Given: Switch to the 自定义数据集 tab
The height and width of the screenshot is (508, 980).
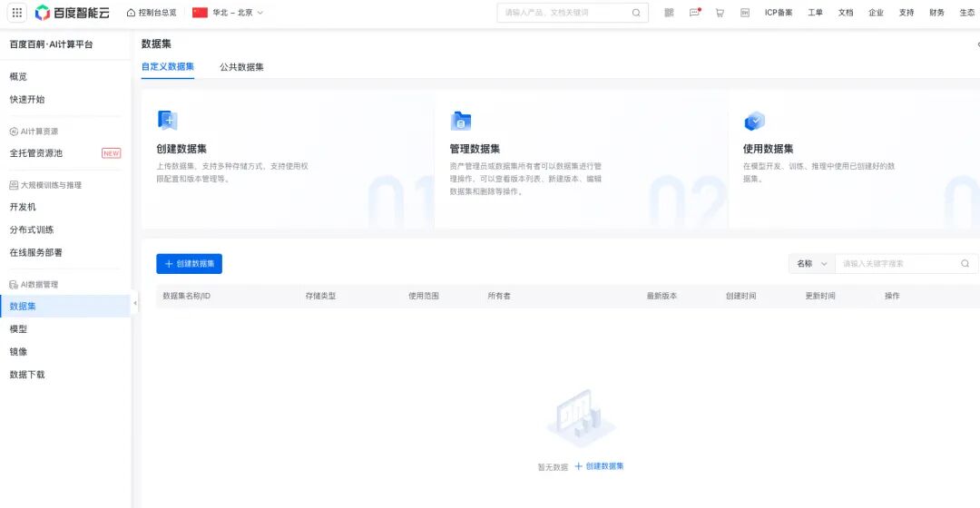Looking at the screenshot, I should (x=168, y=66).
